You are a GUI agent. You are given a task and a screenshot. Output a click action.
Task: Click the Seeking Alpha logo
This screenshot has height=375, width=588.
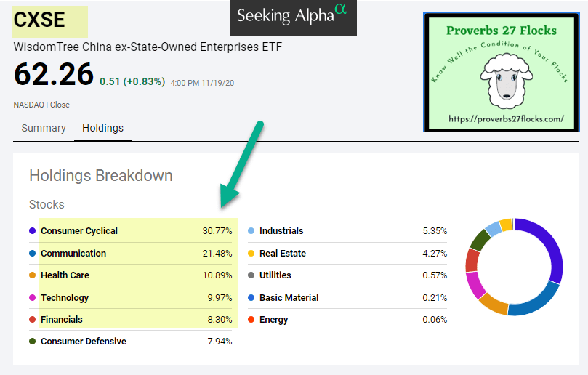click(x=293, y=17)
